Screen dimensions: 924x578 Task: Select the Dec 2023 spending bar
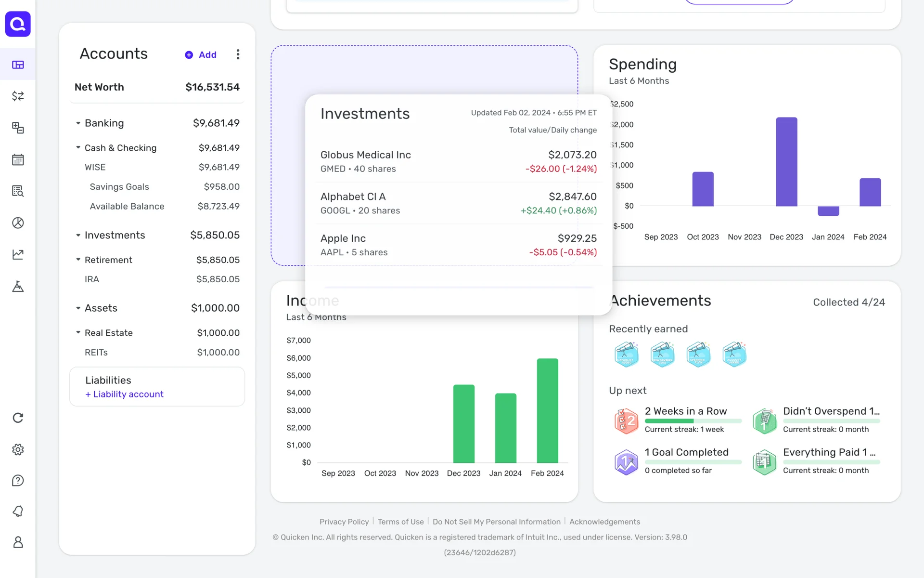pyautogui.click(x=786, y=161)
